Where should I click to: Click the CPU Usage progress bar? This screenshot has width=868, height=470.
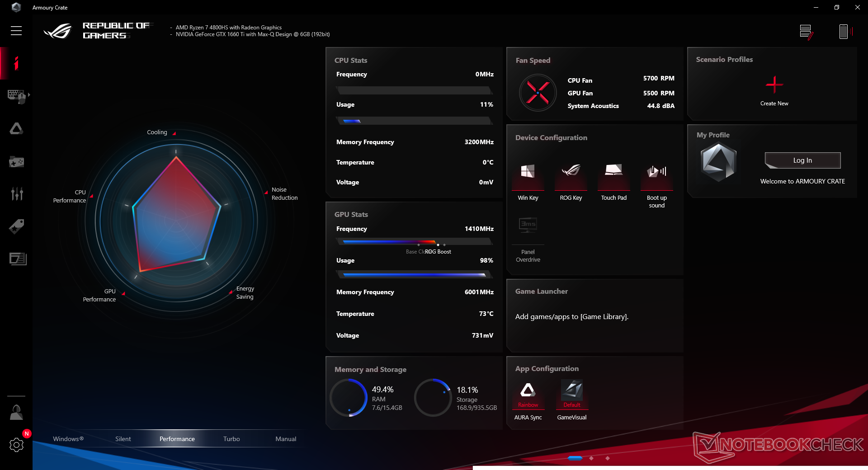pos(415,121)
